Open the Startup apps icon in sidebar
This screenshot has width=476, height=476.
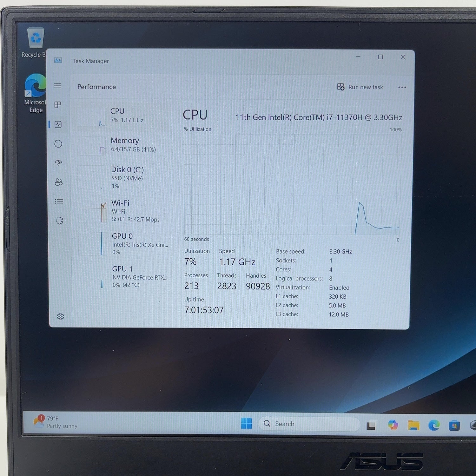(x=59, y=163)
